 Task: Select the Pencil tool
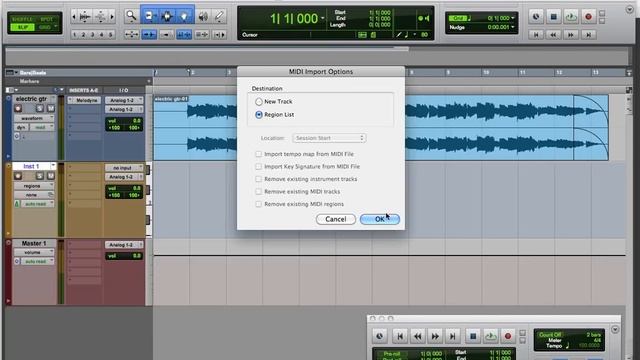click(220, 16)
